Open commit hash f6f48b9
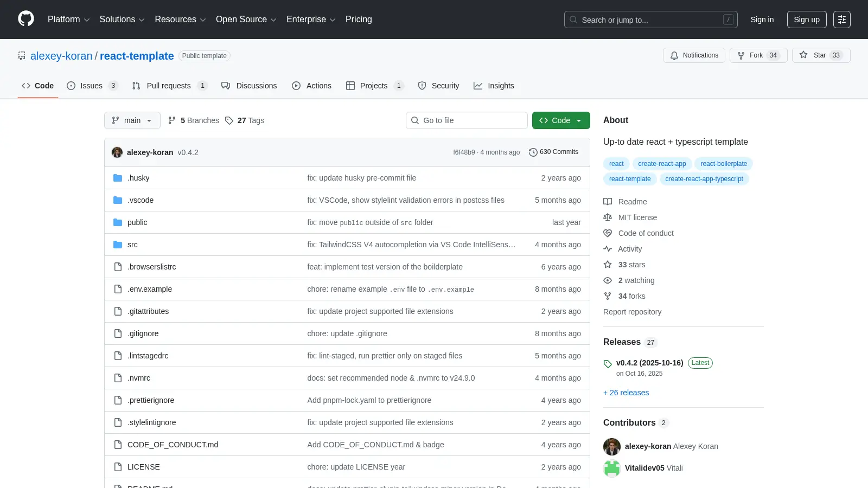The image size is (868, 488). coord(464,152)
